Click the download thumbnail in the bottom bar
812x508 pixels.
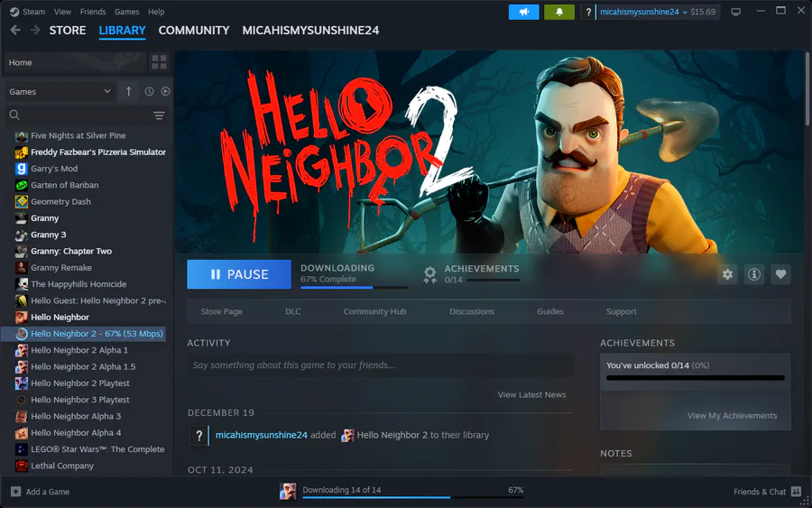click(288, 492)
